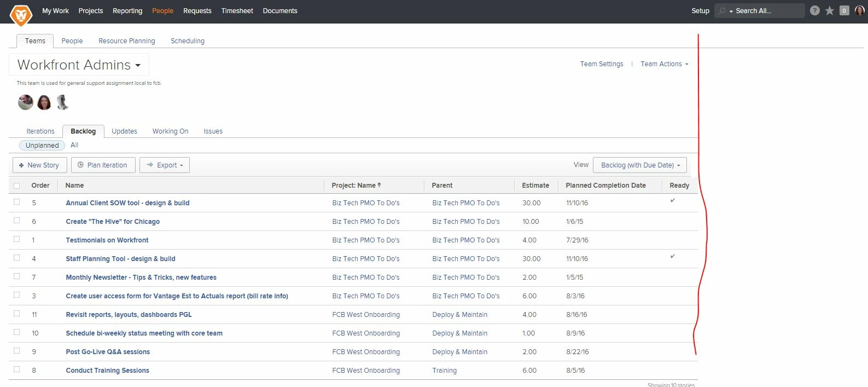Image resolution: width=868 pixels, height=387 pixels.
Task: Click the Ready checkmark on Staff Planning Tool row
Action: click(x=673, y=256)
